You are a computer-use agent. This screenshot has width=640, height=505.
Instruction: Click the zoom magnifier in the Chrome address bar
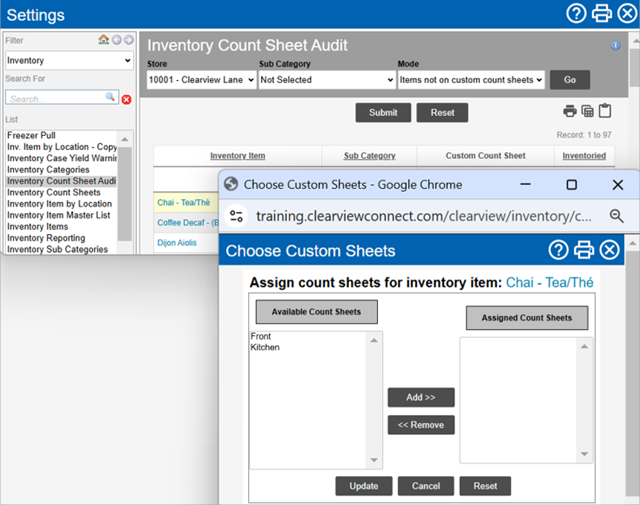(x=616, y=216)
